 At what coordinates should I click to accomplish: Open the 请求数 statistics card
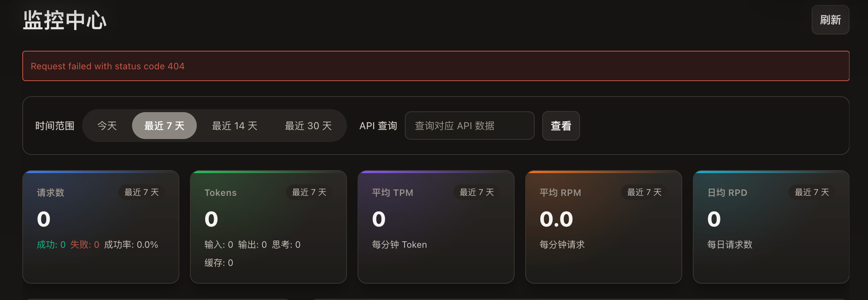(x=101, y=227)
